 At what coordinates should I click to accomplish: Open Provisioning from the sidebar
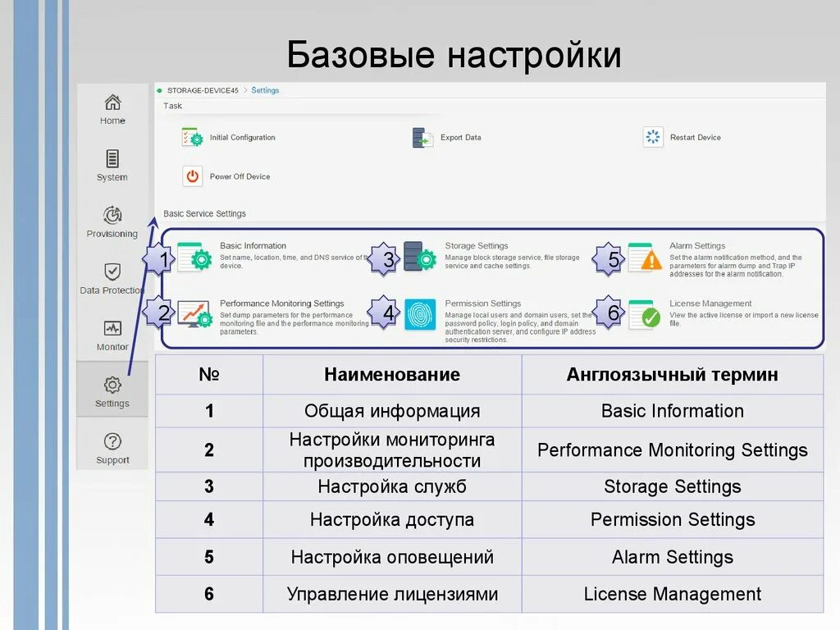coord(112,215)
